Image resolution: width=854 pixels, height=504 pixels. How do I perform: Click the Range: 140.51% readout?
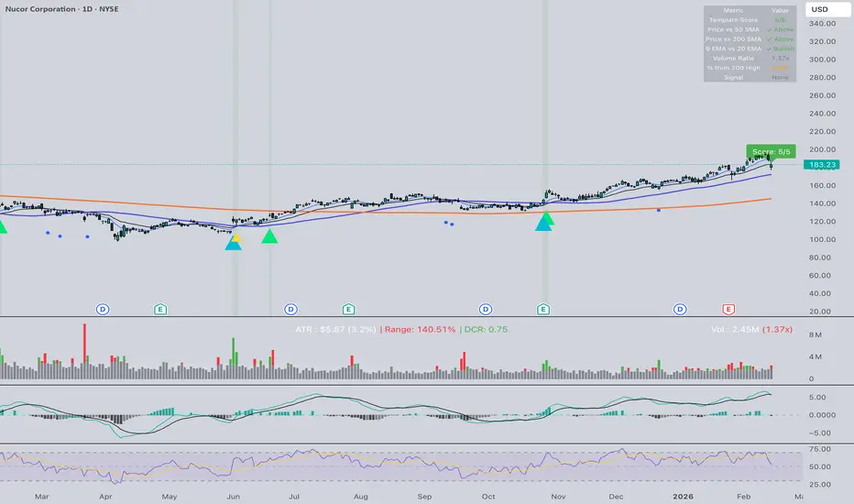click(x=420, y=330)
